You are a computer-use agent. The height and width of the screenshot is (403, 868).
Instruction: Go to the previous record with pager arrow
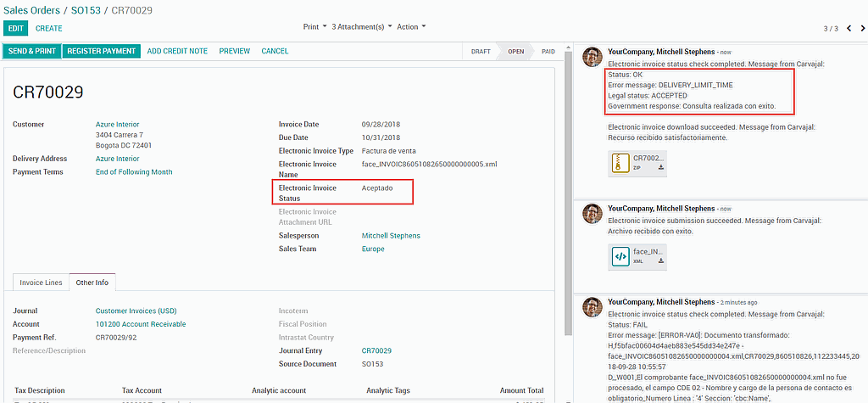[849, 28]
